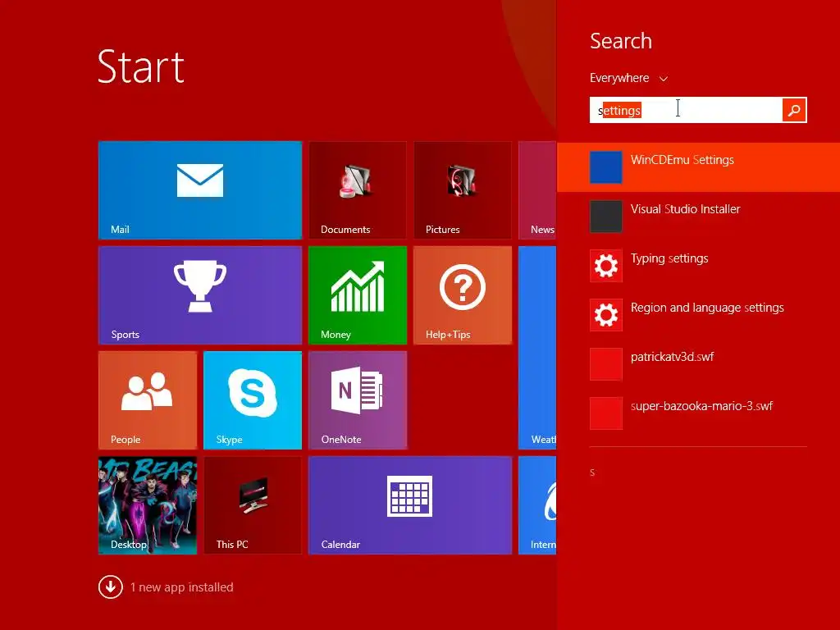Screen dimensions: 840x630
Task: Launch the Skype tile
Action: [253, 400]
